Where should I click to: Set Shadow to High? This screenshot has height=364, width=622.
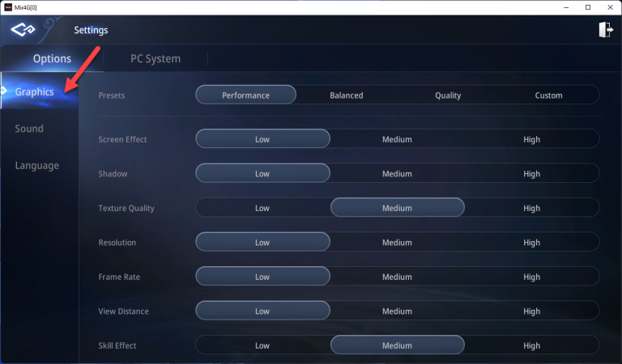[531, 173]
